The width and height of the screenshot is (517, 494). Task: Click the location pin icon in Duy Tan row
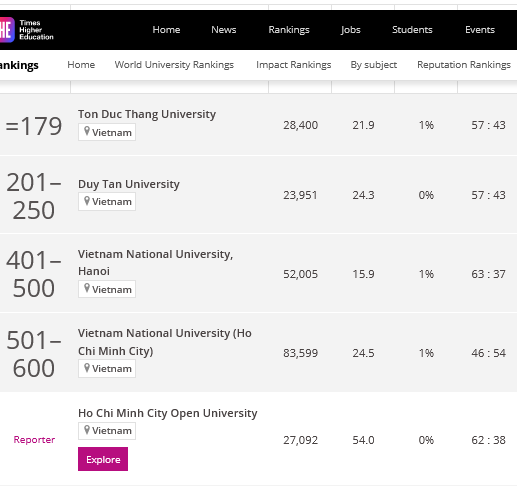click(87, 201)
